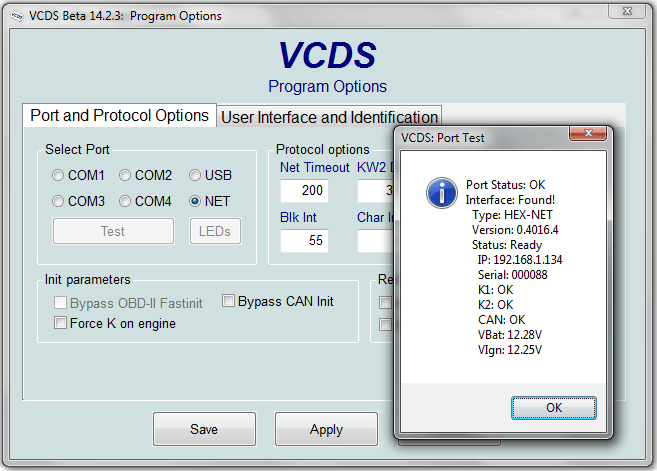Click the blue Program Options heading

[x=327, y=87]
